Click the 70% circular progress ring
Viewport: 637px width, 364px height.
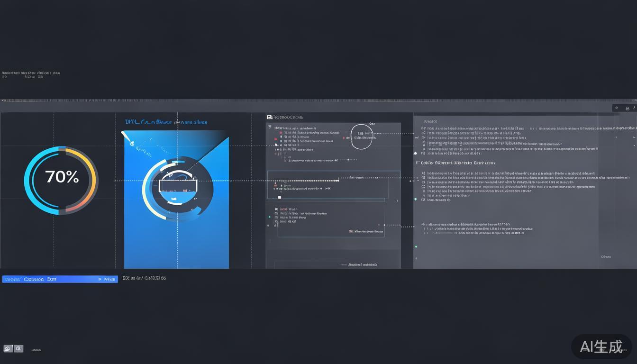60,180
